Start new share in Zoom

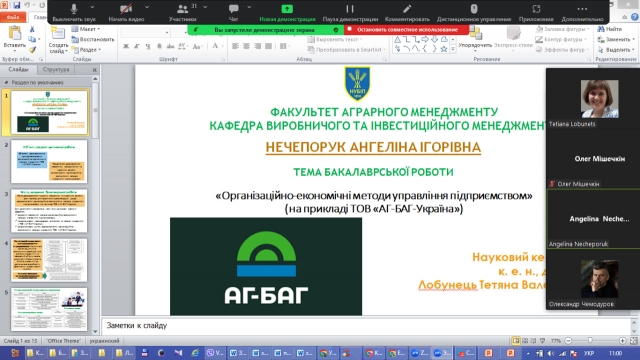coord(287,12)
